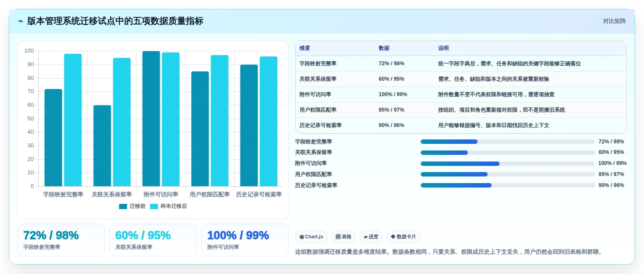Click the 样本迁移后 legend color box
The height and width of the screenshot is (274, 644).
pyautogui.click(x=154, y=206)
